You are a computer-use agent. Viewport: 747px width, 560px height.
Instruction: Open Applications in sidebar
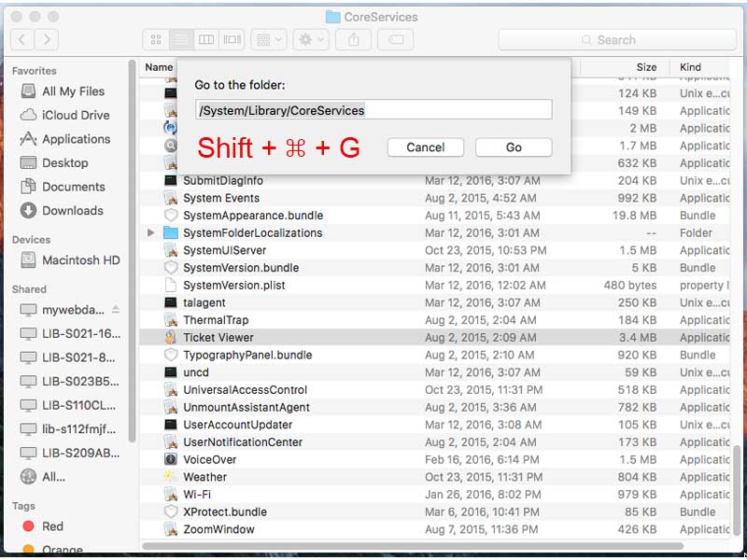pos(65,138)
